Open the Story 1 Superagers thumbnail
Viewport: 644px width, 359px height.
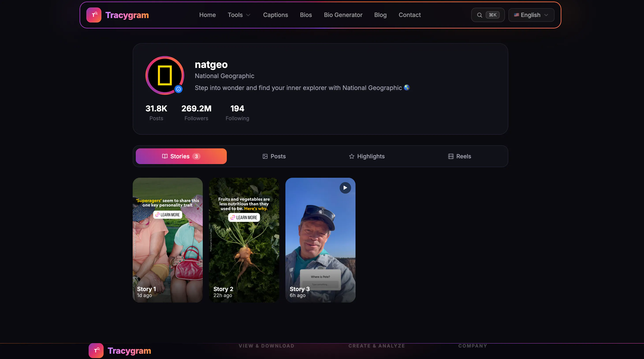click(x=168, y=240)
